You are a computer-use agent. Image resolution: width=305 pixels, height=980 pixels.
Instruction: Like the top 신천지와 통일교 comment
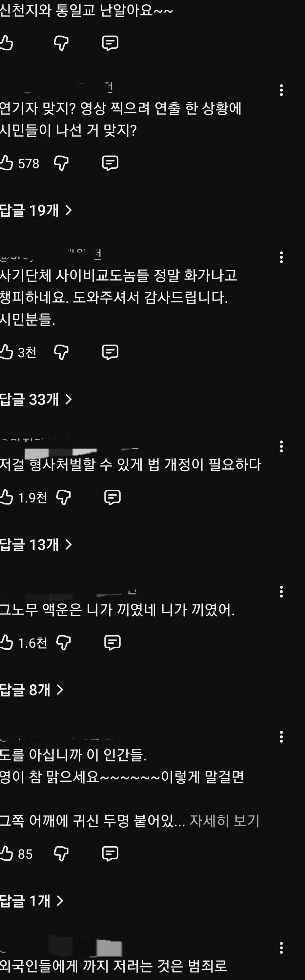pyautogui.click(x=6, y=43)
